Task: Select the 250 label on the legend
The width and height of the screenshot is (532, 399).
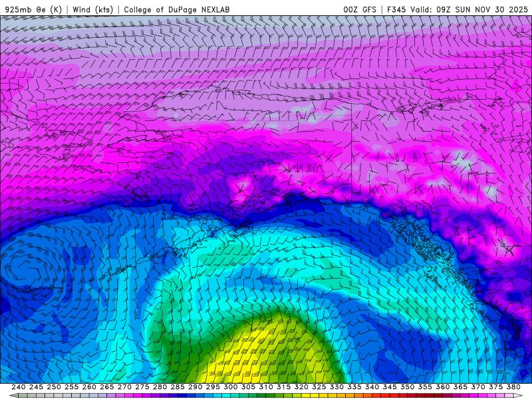Action: 54,387
